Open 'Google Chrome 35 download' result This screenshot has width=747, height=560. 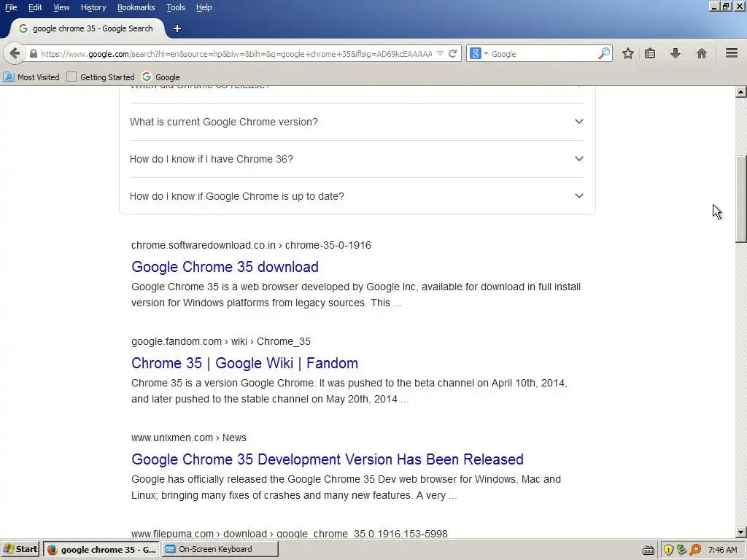pyautogui.click(x=225, y=267)
